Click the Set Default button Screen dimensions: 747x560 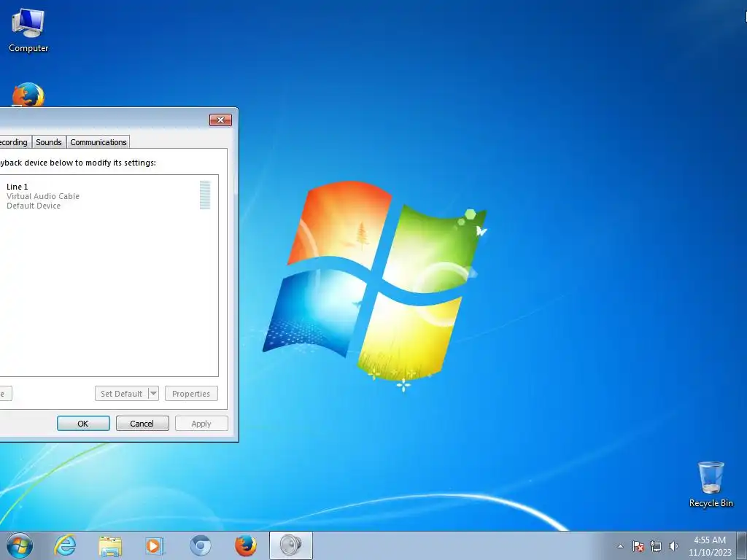[x=122, y=393]
